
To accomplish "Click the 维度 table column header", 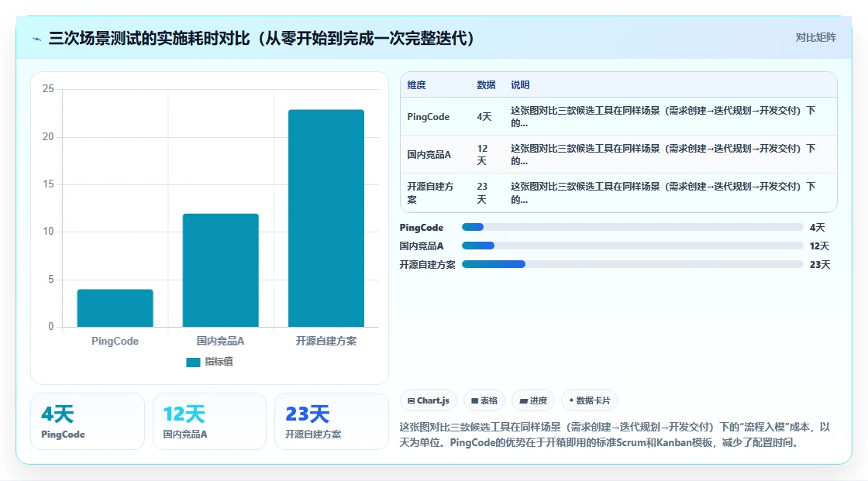I will pos(417,84).
